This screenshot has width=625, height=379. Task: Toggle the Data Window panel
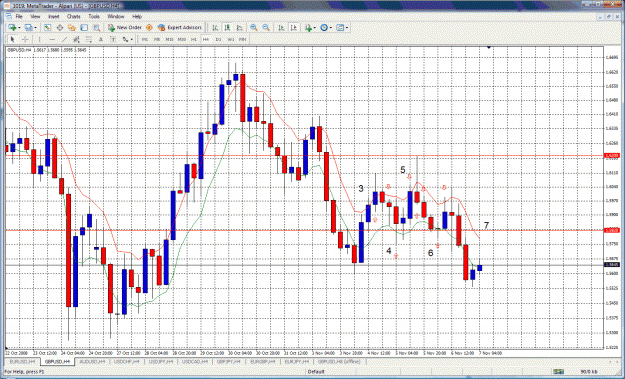click(x=59, y=27)
